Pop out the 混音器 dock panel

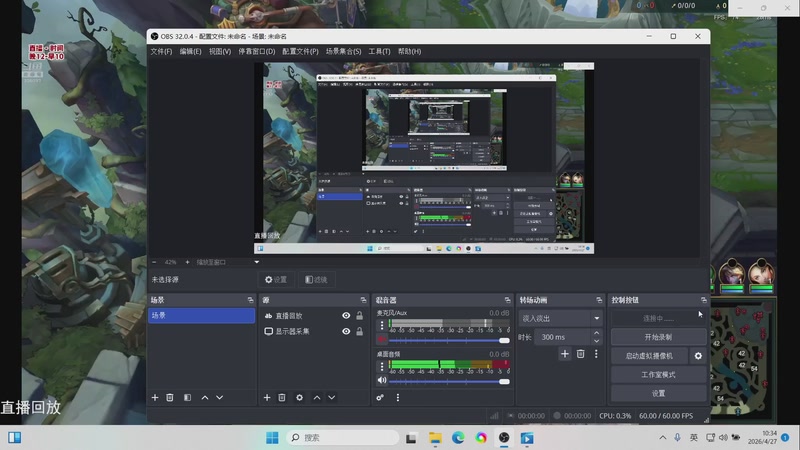[x=506, y=300]
